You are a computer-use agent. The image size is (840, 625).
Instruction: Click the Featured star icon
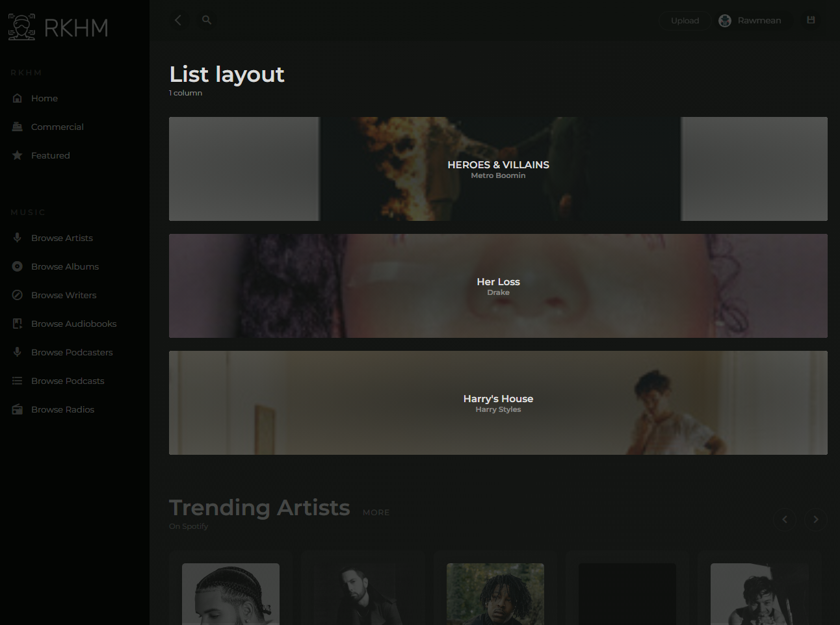click(18, 155)
